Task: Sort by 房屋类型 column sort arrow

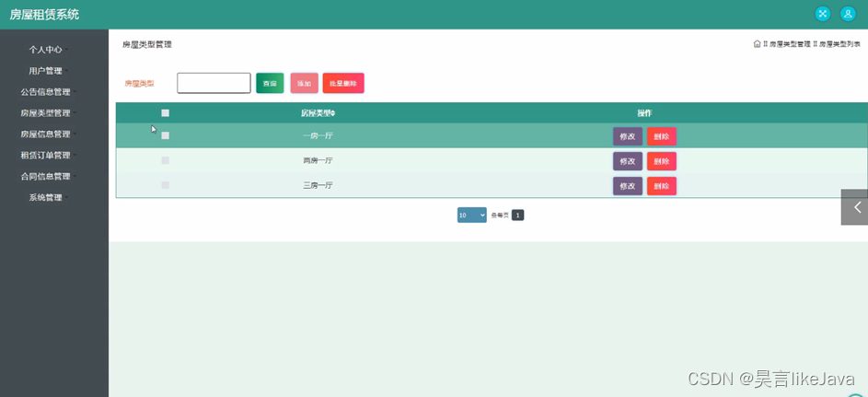Action: [332, 113]
